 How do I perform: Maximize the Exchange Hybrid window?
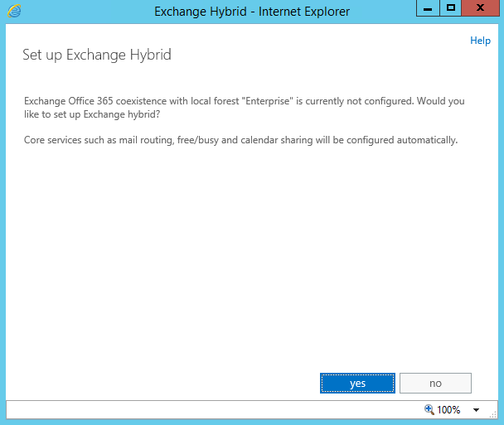tap(451, 8)
